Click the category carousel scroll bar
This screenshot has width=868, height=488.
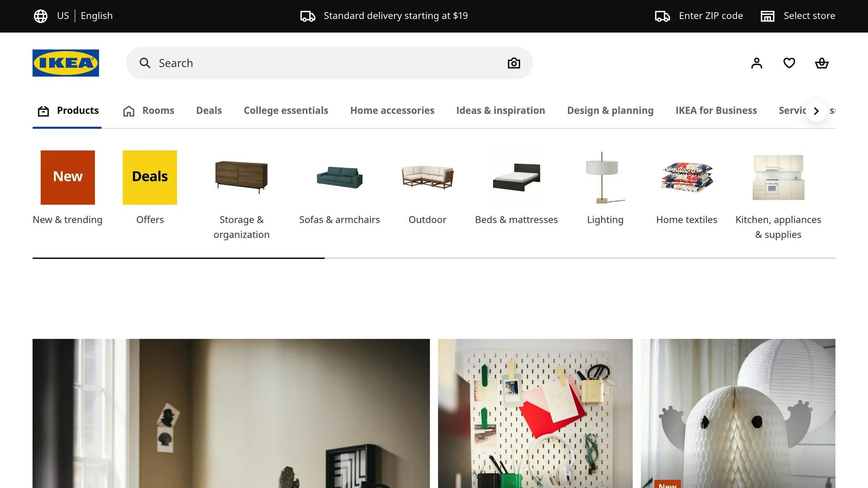[434, 258]
